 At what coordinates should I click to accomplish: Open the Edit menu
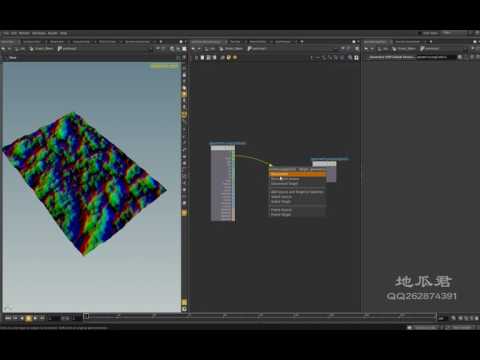click(x=14, y=33)
